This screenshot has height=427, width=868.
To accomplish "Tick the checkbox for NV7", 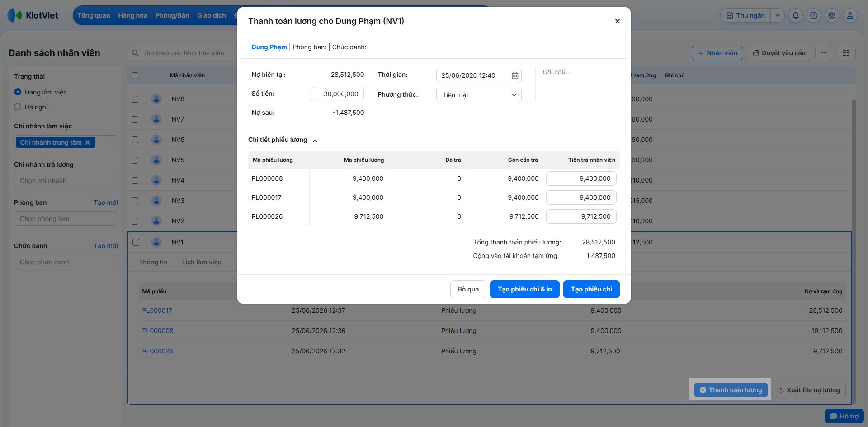I will tap(135, 119).
